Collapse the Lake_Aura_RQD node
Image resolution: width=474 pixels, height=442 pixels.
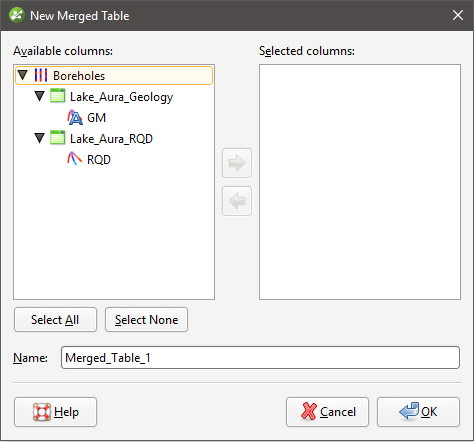pos(40,138)
